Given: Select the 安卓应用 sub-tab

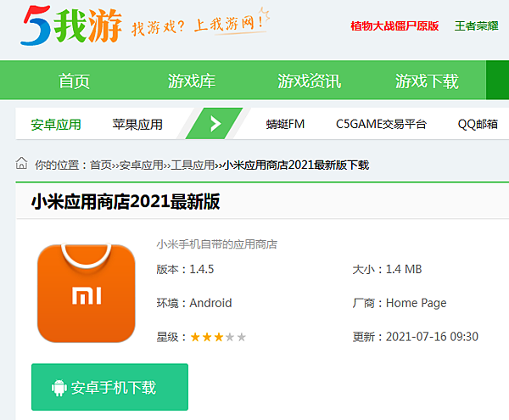Looking at the screenshot, I should 56,125.
